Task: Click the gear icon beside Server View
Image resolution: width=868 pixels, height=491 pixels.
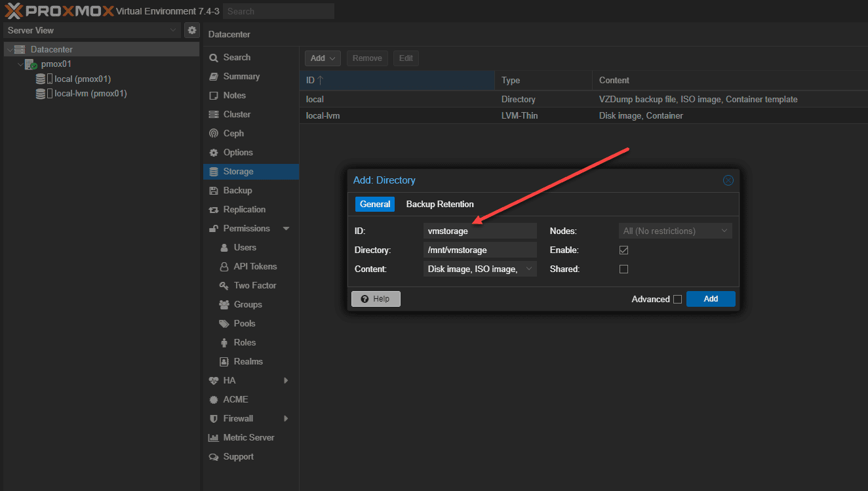Action: click(192, 30)
